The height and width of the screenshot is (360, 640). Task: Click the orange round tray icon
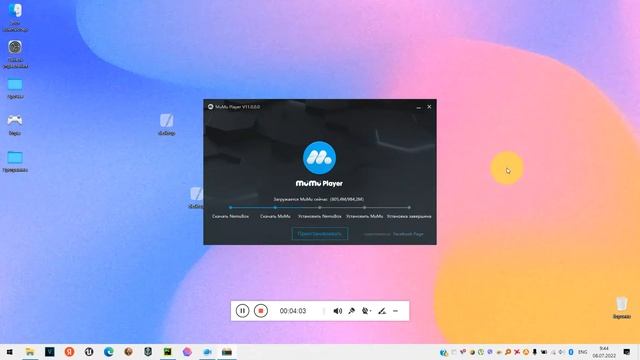coord(526,352)
